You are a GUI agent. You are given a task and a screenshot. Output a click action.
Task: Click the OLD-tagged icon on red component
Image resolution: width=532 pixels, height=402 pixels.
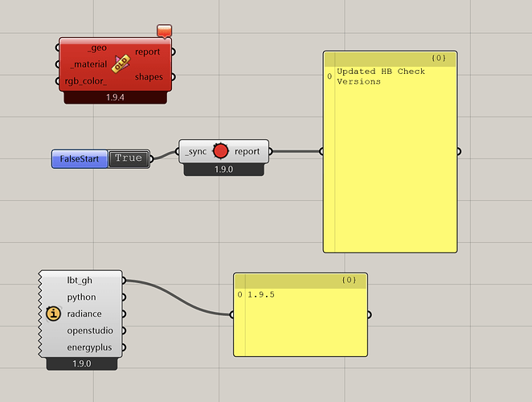pos(121,64)
